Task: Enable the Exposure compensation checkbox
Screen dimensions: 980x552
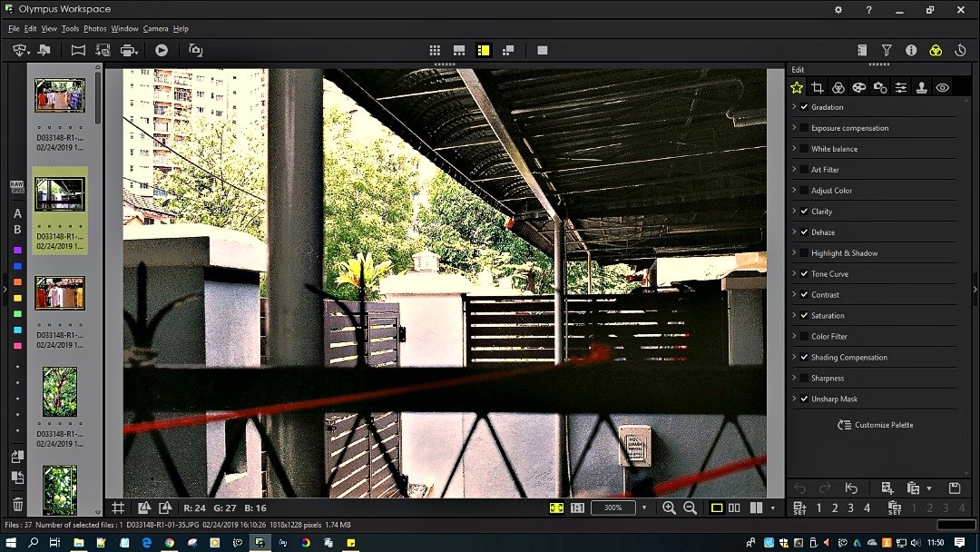Action: (804, 127)
